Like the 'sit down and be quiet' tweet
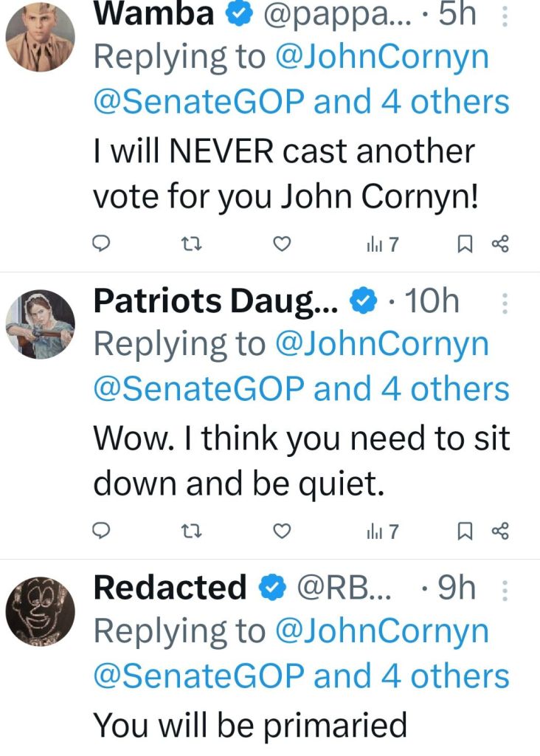Screen dimensions: 540x756 point(281,530)
